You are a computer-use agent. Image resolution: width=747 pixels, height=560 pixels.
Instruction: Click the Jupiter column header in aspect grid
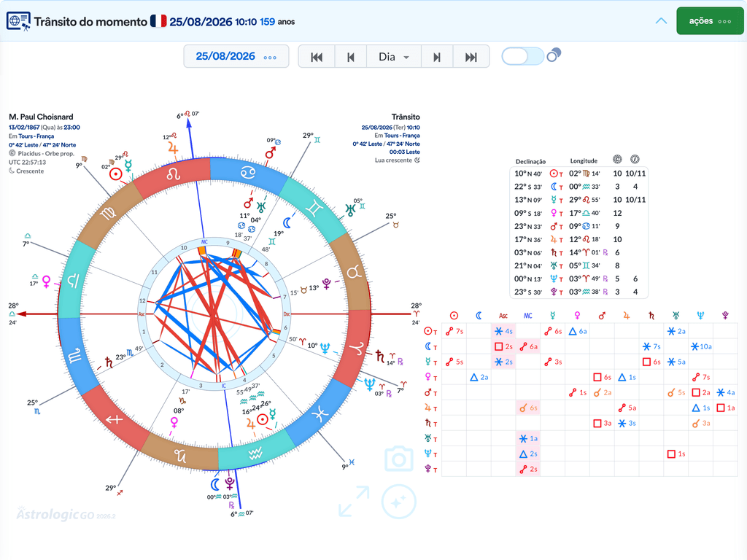pyautogui.click(x=627, y=316)
